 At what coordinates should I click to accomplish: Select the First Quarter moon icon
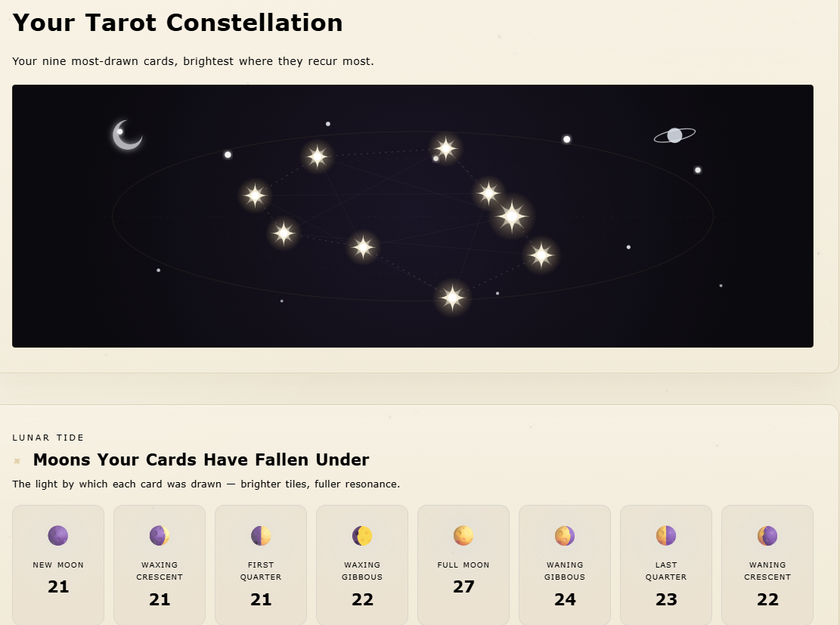[261, 536]
